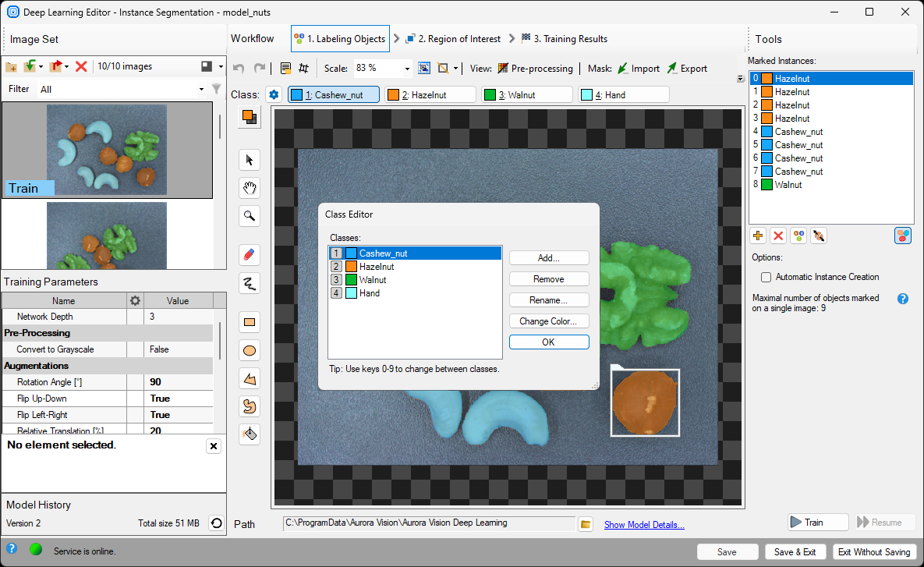This screenshot has width=924, height=567.
Task: Choose the ellipse drawing tool
Action: (x=250, y=350)
